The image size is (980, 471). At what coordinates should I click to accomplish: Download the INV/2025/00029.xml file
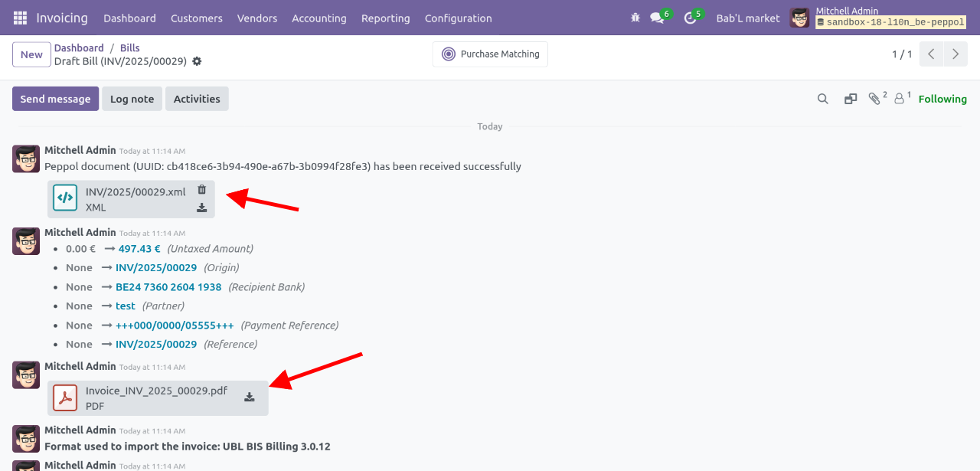coord(202,208)
